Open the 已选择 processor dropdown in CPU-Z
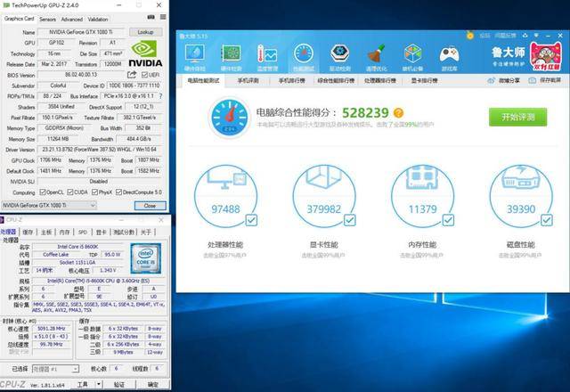This screenshot has width=570, height=392. coord(55,369)
